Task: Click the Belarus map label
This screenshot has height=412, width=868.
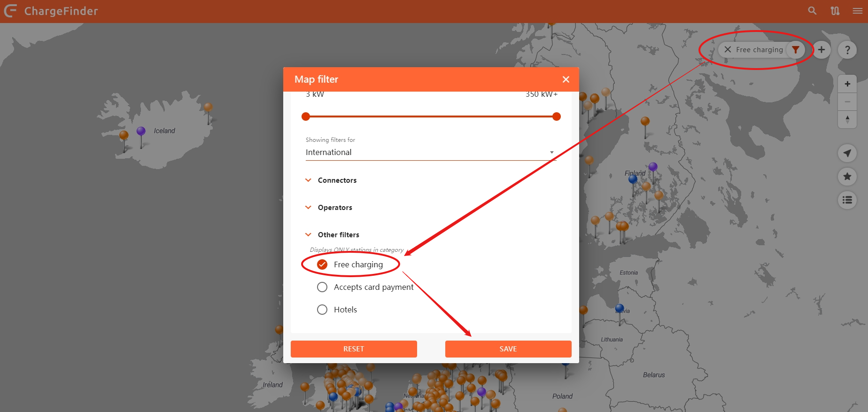Action: 654,375
